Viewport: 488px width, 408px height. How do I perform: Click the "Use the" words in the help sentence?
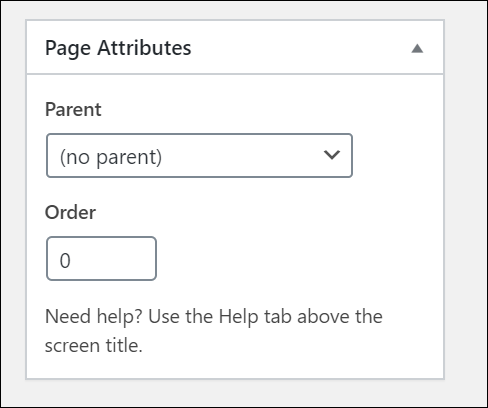(x=180, y=316)
